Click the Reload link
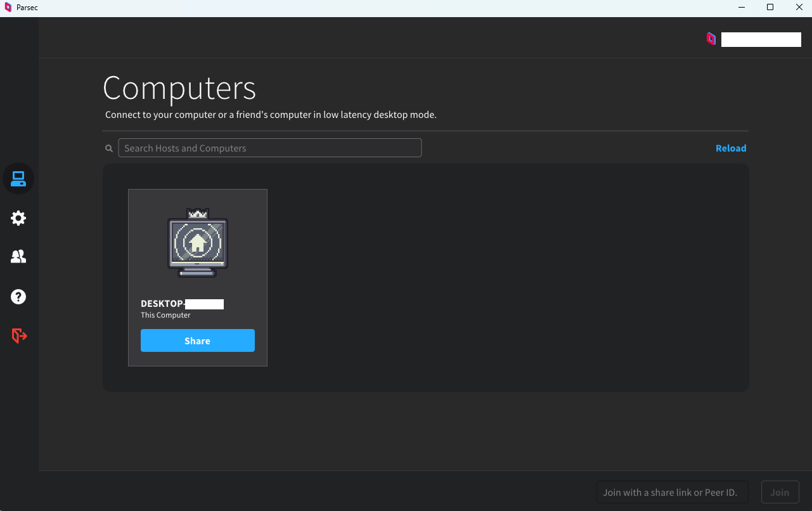 click(731, 148)
